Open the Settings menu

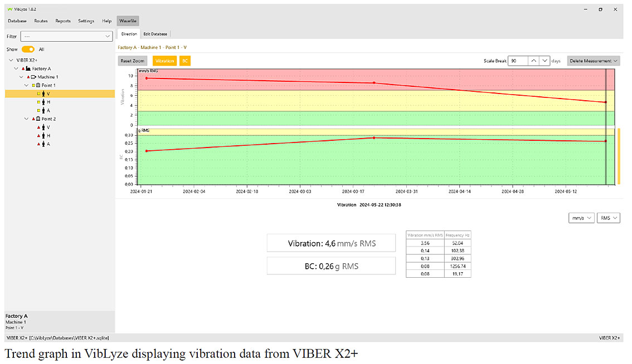point(86,21)
